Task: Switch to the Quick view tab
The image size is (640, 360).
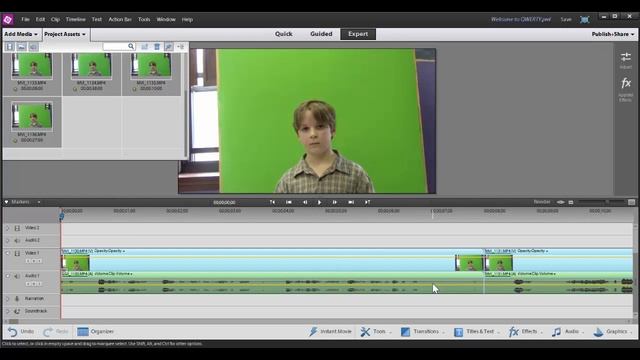Action: tap(283, 34)
